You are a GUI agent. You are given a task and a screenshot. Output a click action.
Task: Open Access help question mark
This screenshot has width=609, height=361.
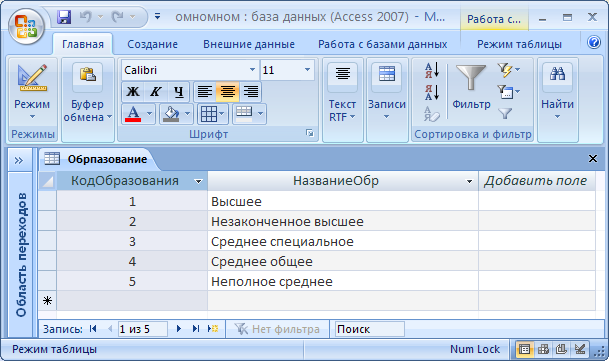click(593, 42)
